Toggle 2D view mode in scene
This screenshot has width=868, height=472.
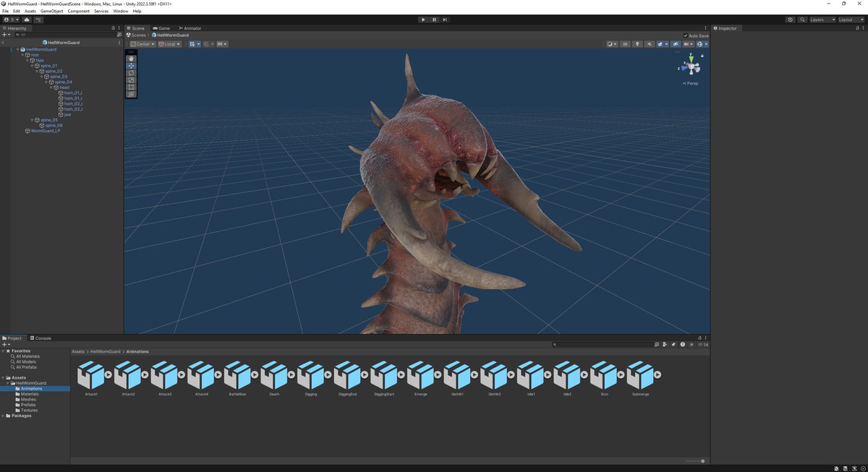coord(625,44)
